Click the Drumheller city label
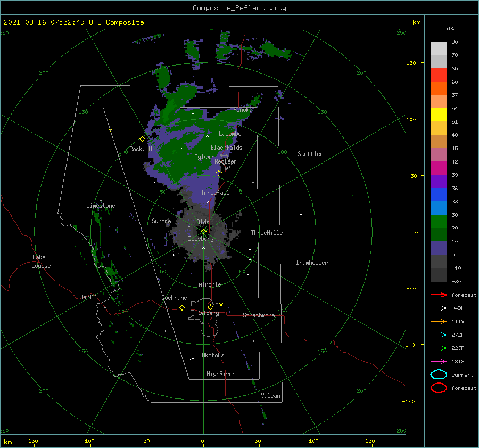The height and width of the screenshot is (448, 479). coord(312,263)
